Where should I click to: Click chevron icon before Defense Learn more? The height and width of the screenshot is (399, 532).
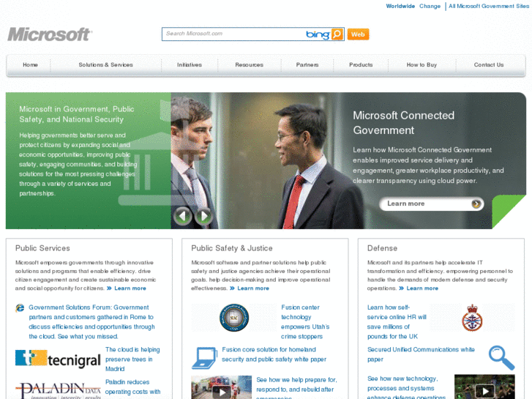[401, 288]
